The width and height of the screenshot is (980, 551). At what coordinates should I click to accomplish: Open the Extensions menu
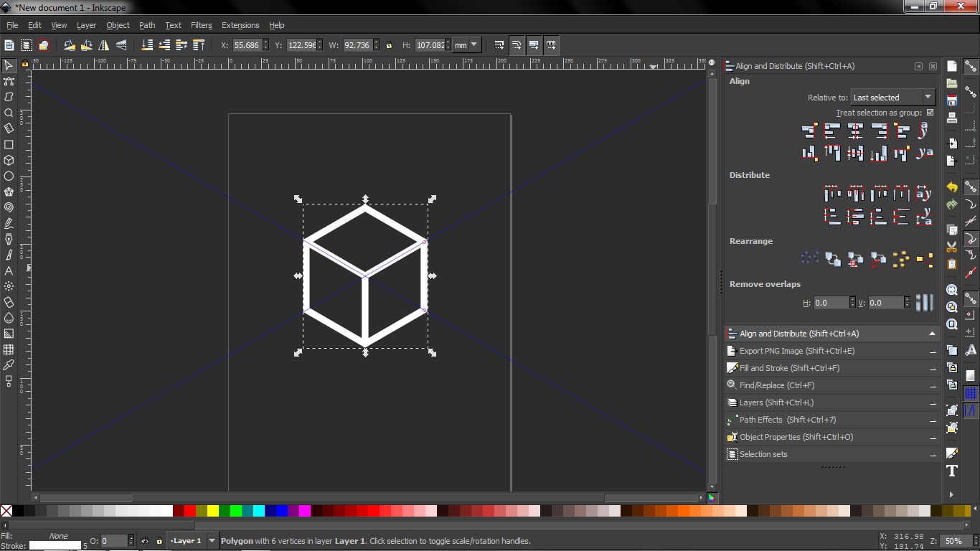(240, 25)
